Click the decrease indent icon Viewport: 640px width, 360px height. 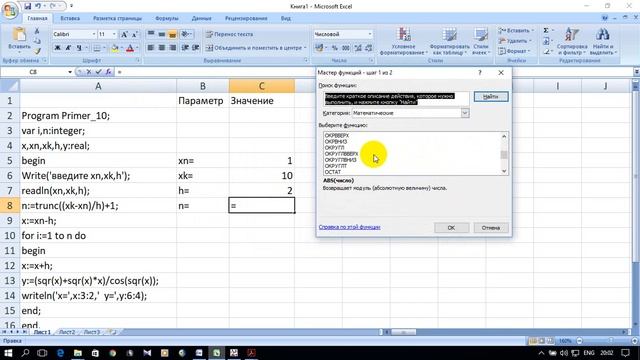pos(185,48)
